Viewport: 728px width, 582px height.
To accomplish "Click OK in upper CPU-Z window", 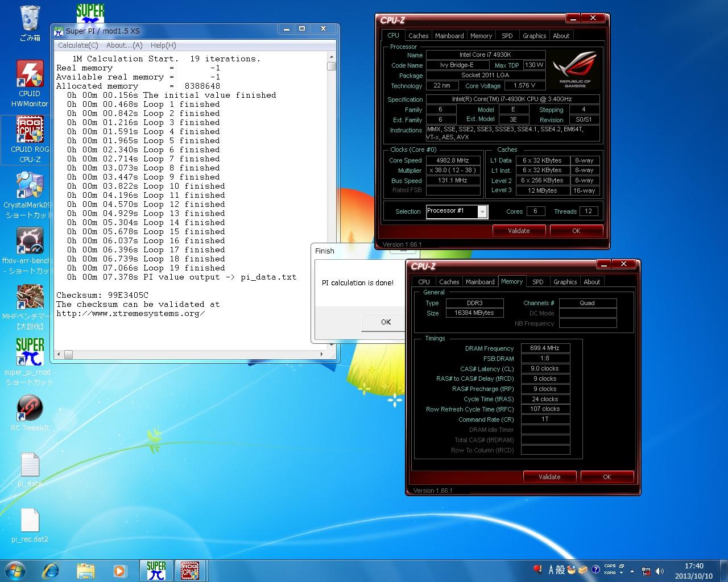I will coord(576,231).
